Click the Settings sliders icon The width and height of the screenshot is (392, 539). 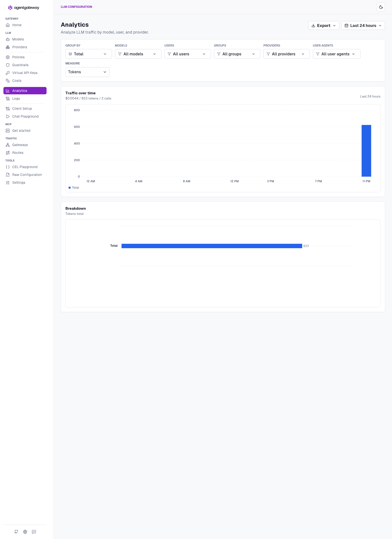(x=8, y=183)
